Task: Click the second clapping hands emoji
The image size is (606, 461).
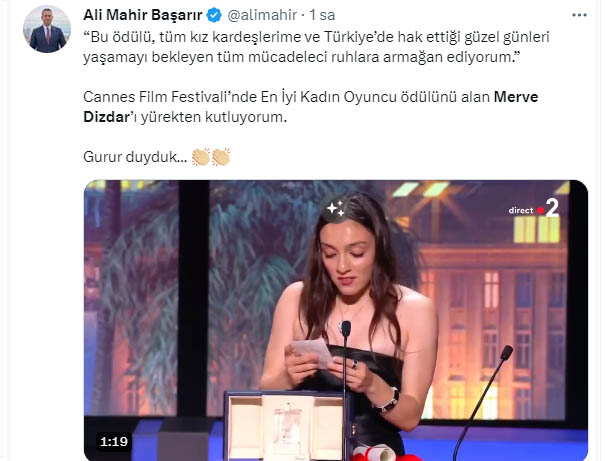Action: 221,157
